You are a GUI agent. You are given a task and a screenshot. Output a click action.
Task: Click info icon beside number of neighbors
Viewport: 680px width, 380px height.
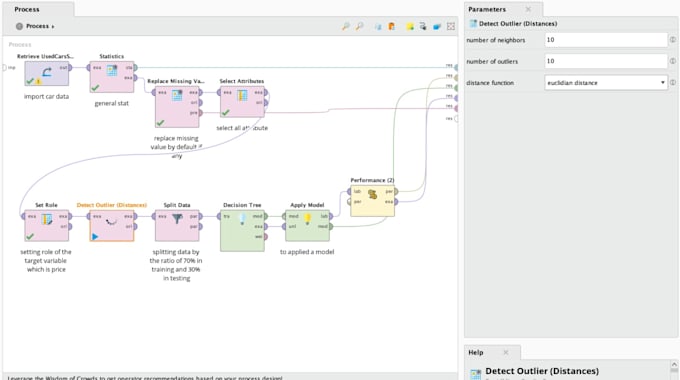click(x=673, y=40)
